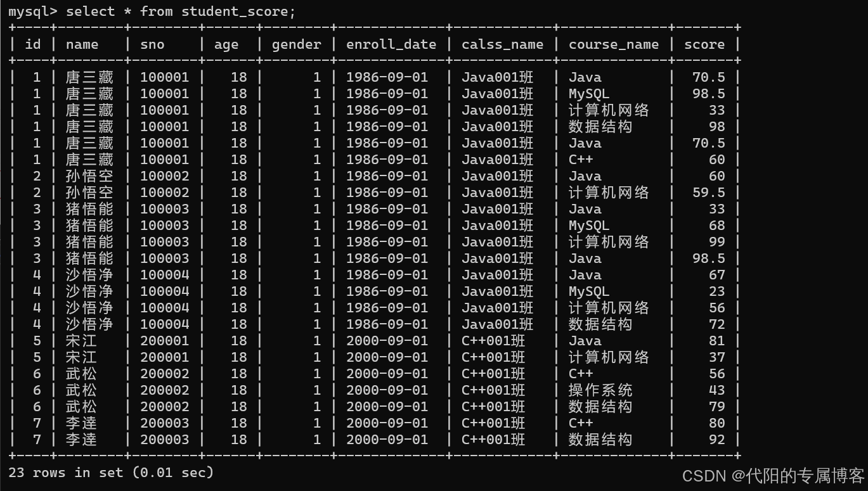This screenshot has width=868, height=491.
Task: Select C++001班 class in the score 43 row
Action: pos(494,390)
